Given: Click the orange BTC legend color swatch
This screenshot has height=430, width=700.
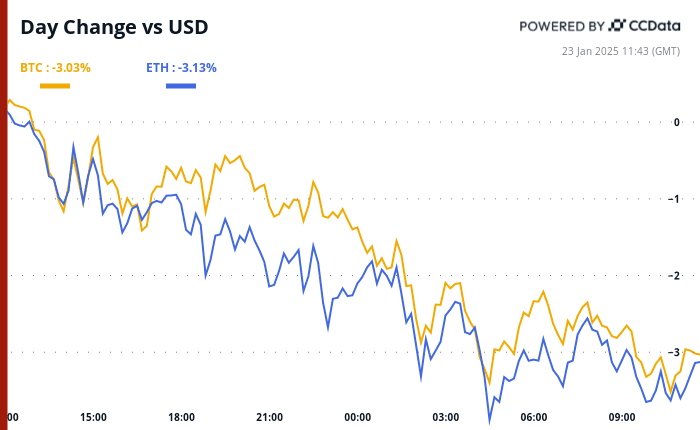Looking at the screenshot, I should coord(55,86).
